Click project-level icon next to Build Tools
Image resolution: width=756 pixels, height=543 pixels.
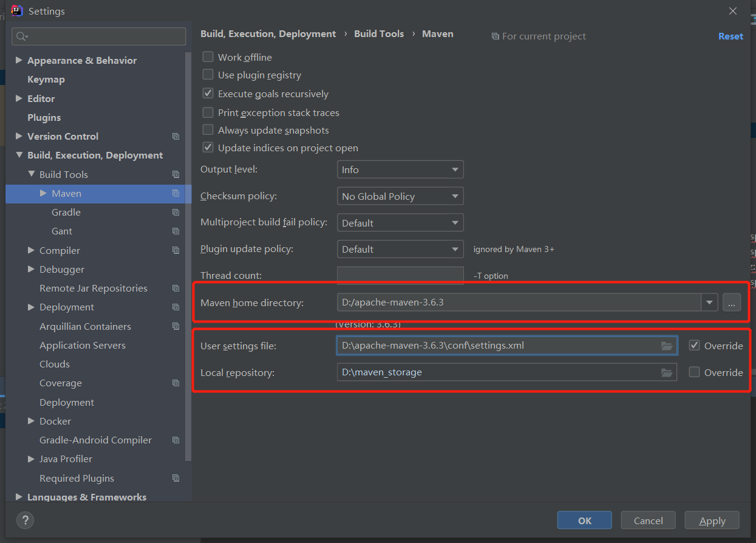pyautogui.click(x=175, y=174)
